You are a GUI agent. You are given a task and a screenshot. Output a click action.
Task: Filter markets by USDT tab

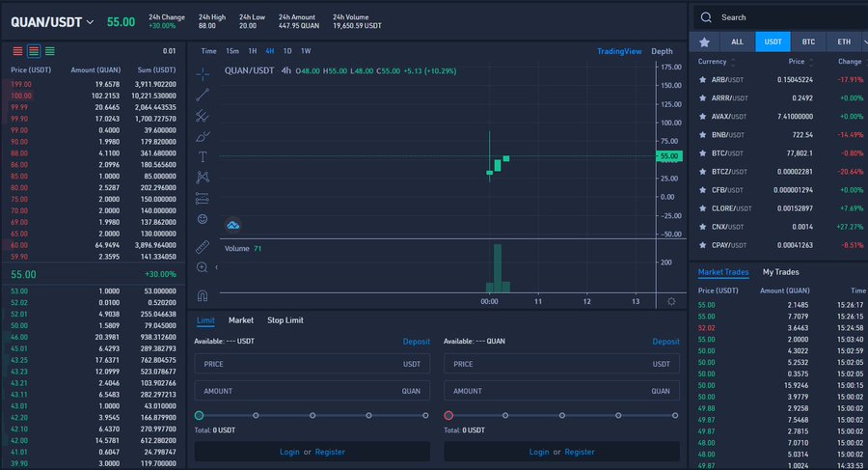click(773, 42)
